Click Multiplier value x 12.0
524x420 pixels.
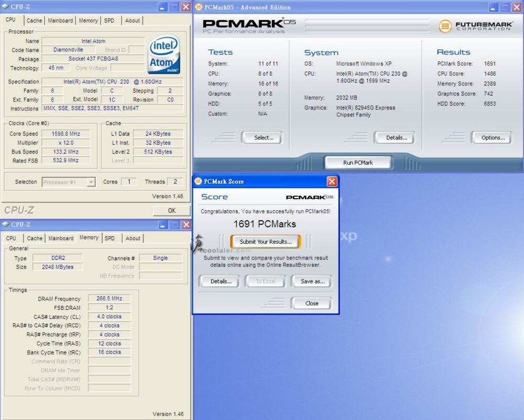coord(66,143)
